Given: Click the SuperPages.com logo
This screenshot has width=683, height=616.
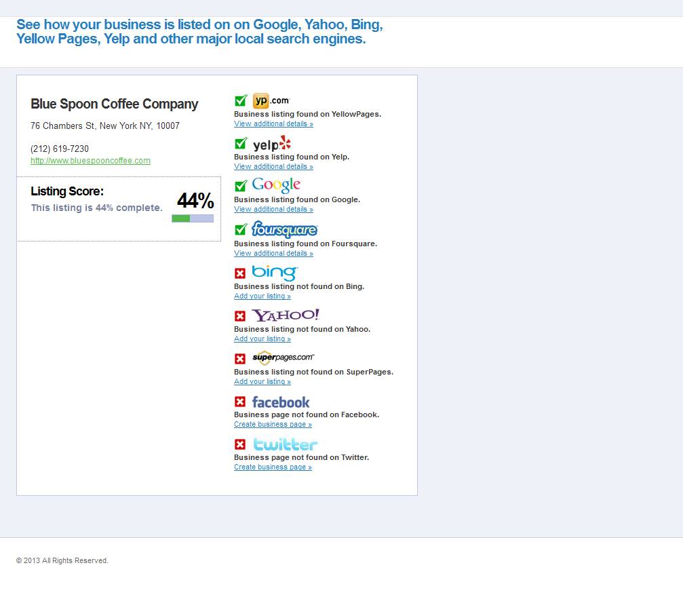Looking at the screenshot, I should click(283, 358).
